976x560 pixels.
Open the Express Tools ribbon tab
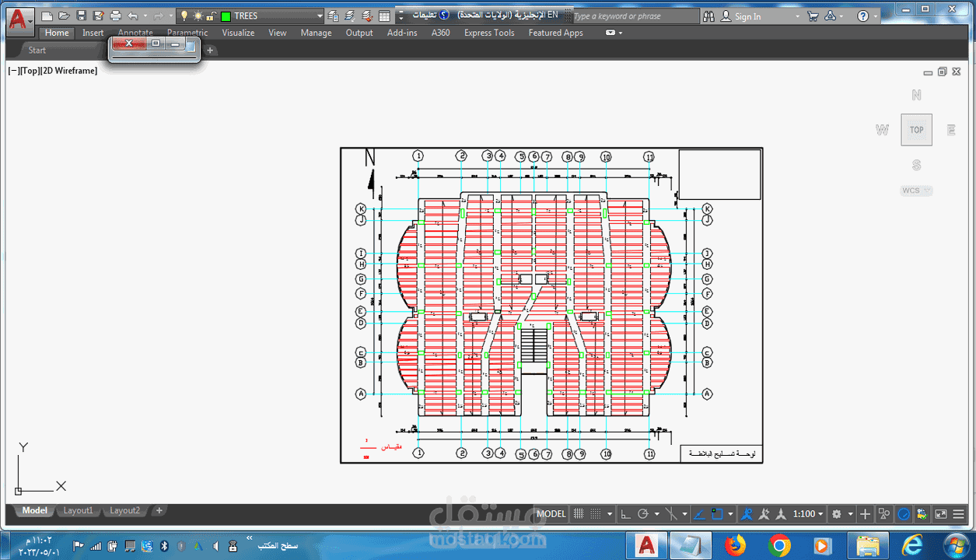tap(489, 33)
